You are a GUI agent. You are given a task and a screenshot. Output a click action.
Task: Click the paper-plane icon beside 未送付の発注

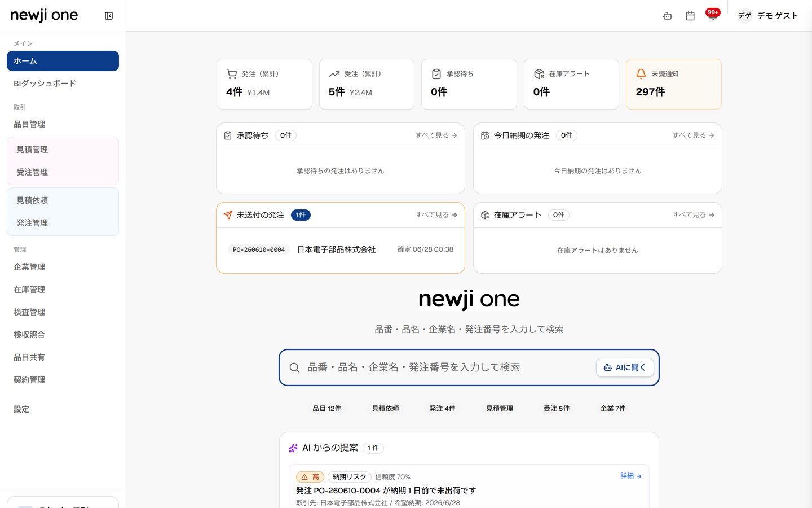[228, 215]
